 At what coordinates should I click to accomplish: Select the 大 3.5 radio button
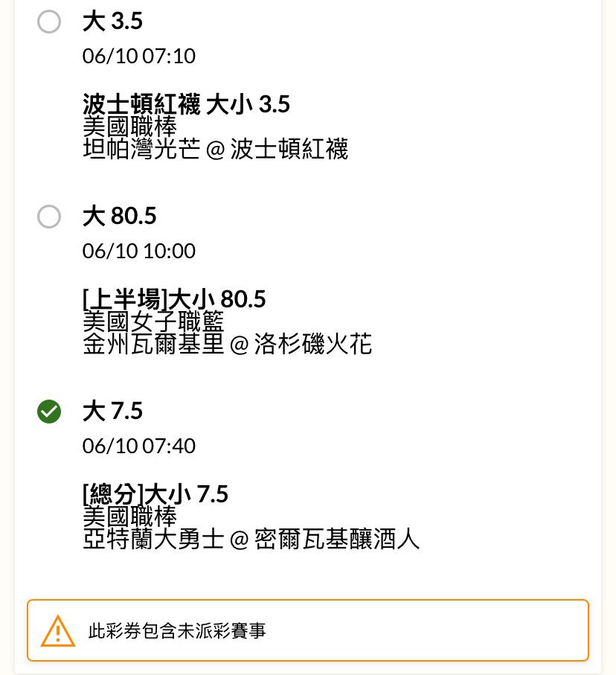tap(49, 22)
